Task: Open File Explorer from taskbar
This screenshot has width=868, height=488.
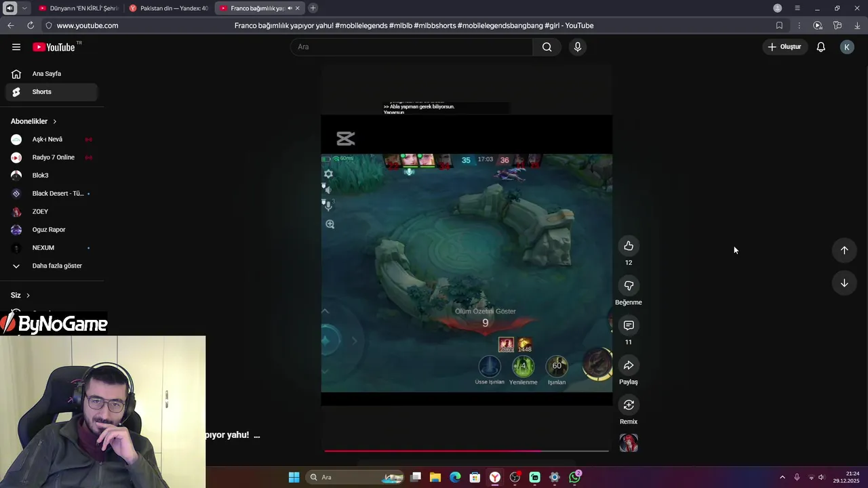Action: pyautogui.click(x=435, y=477)
